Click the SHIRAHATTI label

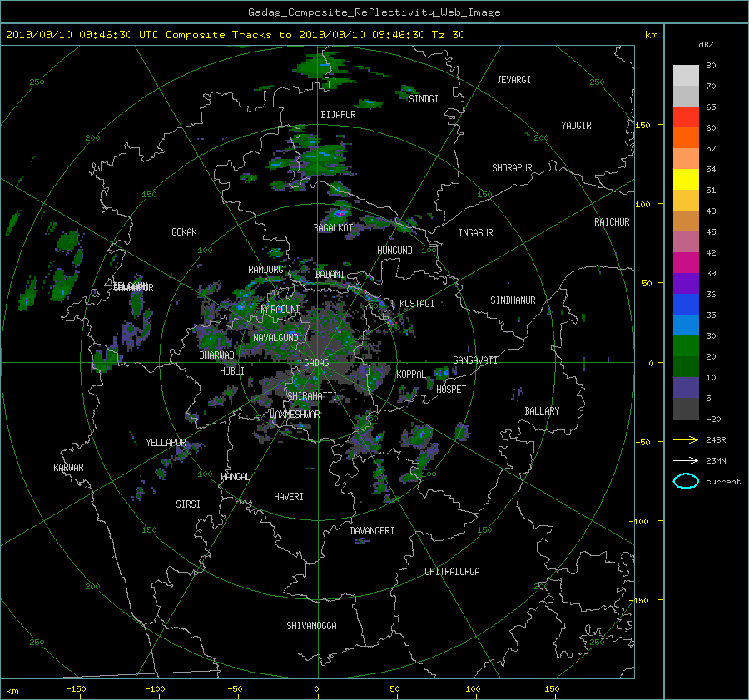coord(312,396)
